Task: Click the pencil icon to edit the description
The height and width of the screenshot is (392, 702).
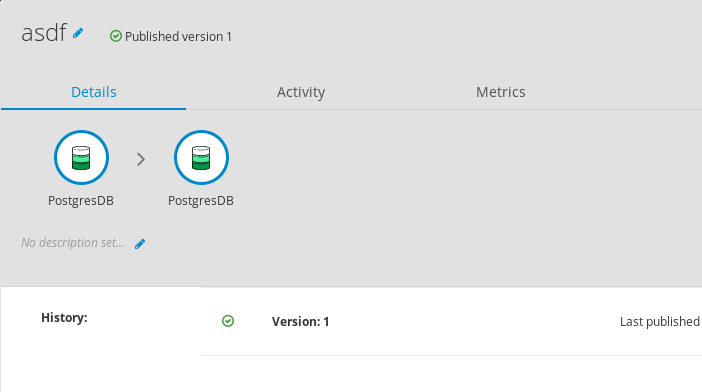Action: coord(140,243)
